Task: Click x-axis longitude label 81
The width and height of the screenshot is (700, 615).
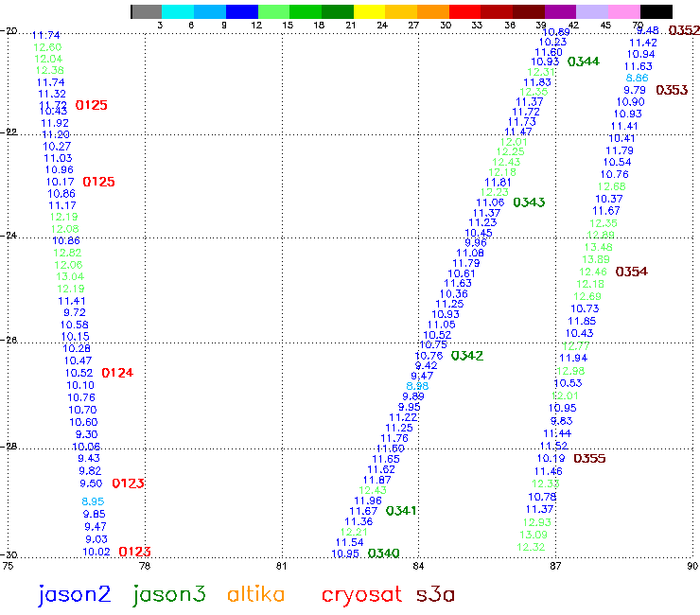Action: click(282, 567)
